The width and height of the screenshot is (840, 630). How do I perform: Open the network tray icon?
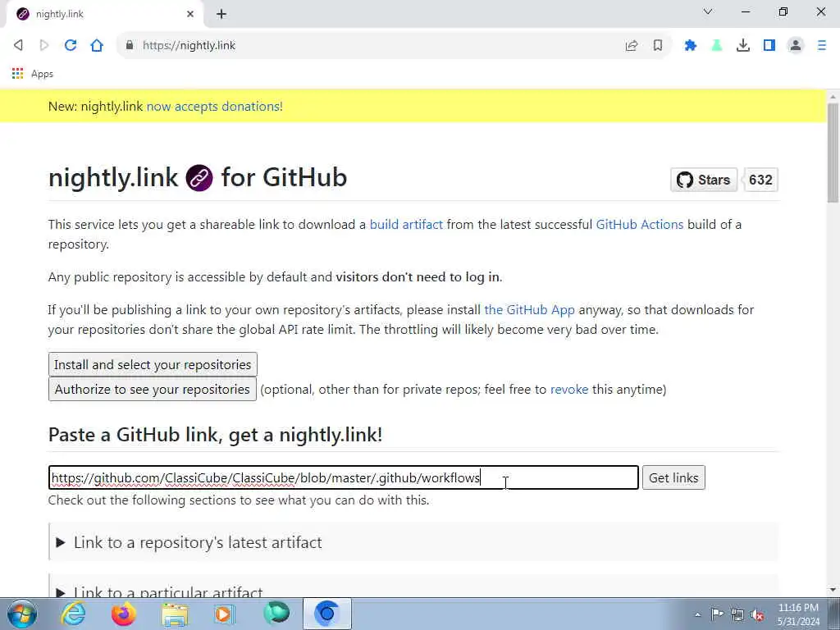pyautogui.click(x=737, y=614)
